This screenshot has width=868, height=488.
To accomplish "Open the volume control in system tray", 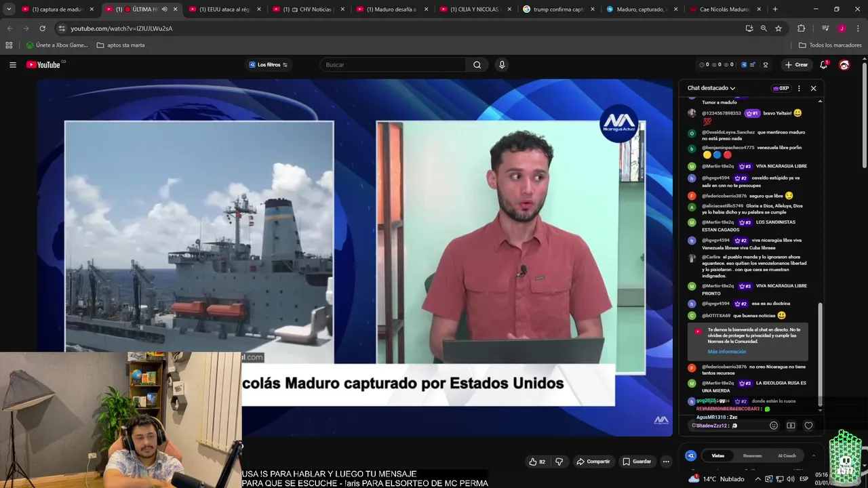I will (791, 479).
